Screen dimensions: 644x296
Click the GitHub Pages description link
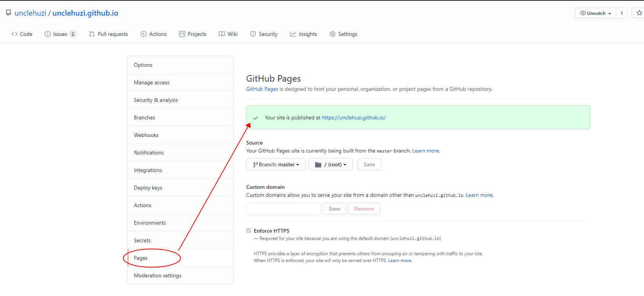tap(262, 89)
